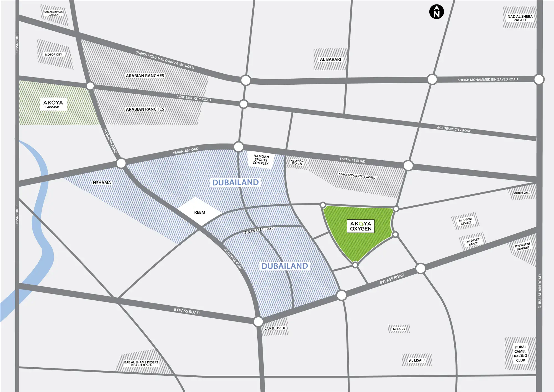
Task: Select the REEM diamond plot
Action: click(x=200, y=212)
